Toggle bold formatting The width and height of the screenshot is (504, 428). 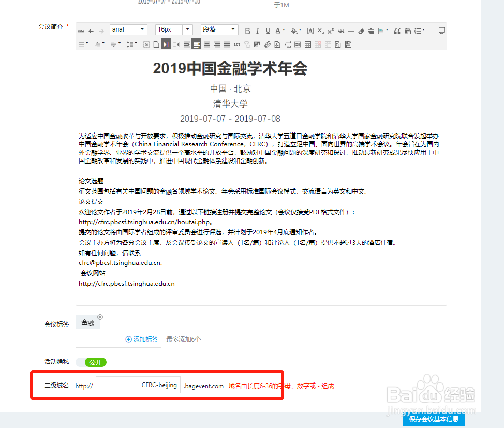[247, 31]
